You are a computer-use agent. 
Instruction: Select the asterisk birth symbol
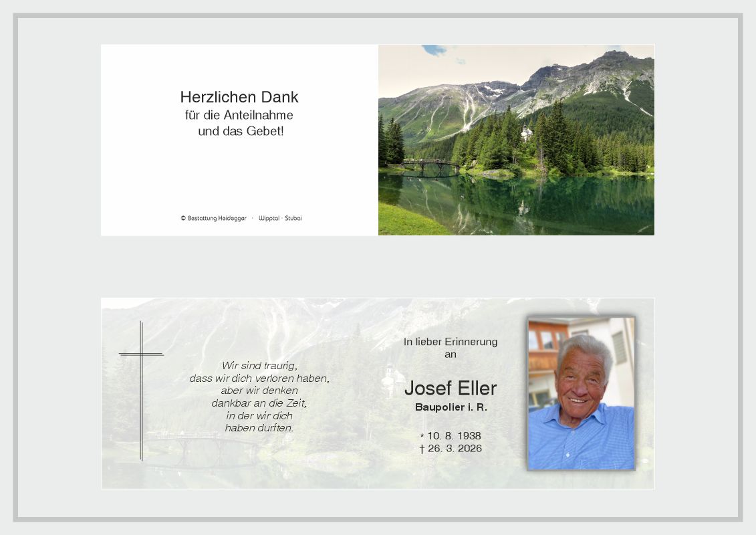click(422, 436)
